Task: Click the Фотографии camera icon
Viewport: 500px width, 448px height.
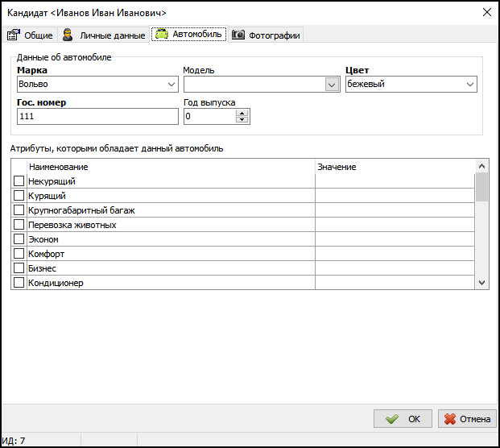Action: pos(238,35)
